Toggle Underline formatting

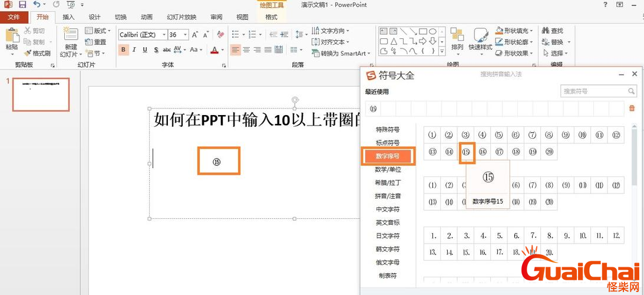pyautogui.click(x=145, y=50)
